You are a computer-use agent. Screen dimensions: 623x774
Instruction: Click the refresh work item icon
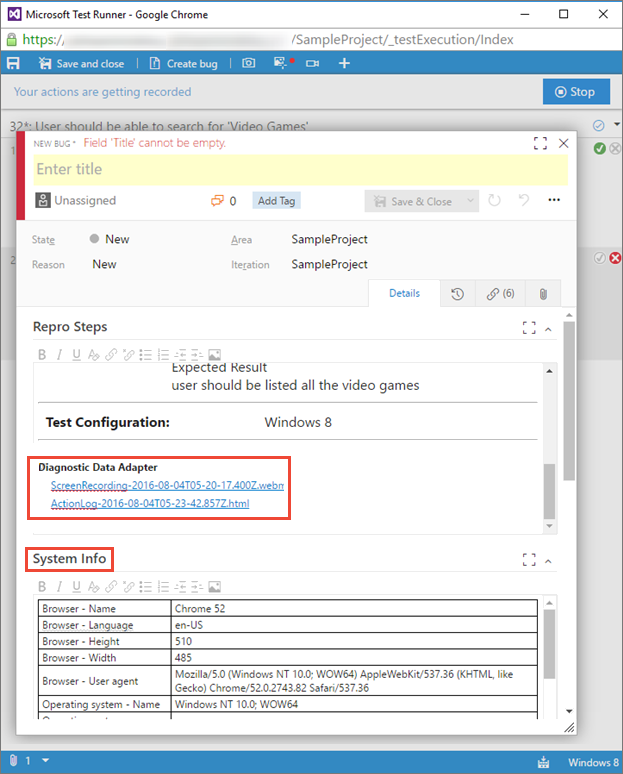pyautogui.click(x=494, y=200)
